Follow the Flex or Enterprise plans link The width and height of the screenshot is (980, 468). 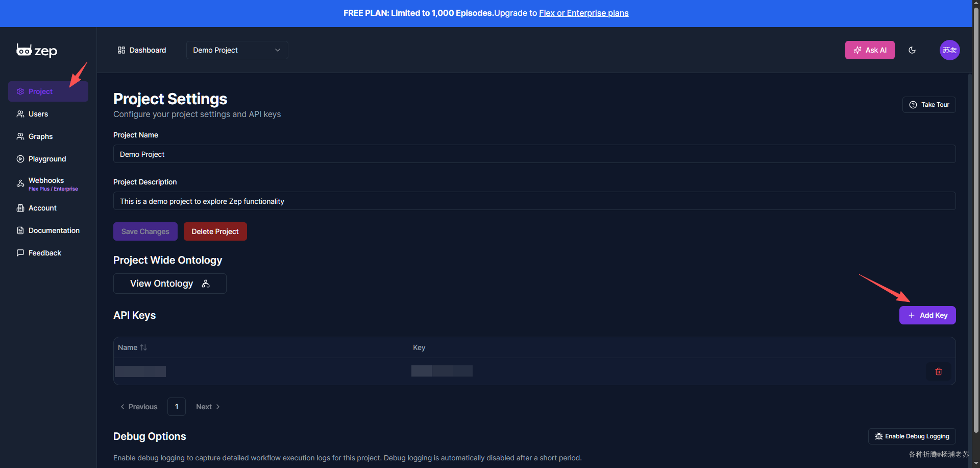[584, 13]
